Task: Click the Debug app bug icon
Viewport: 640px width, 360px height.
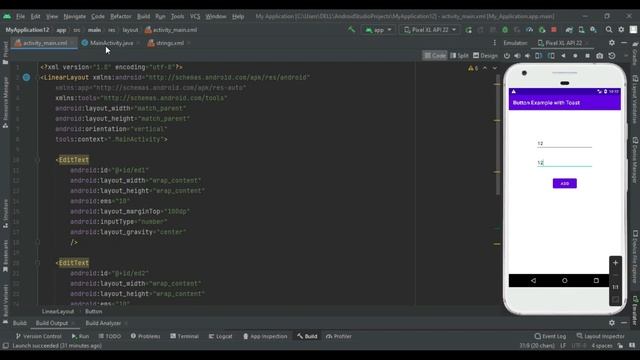Action: (x=505, y=30)
